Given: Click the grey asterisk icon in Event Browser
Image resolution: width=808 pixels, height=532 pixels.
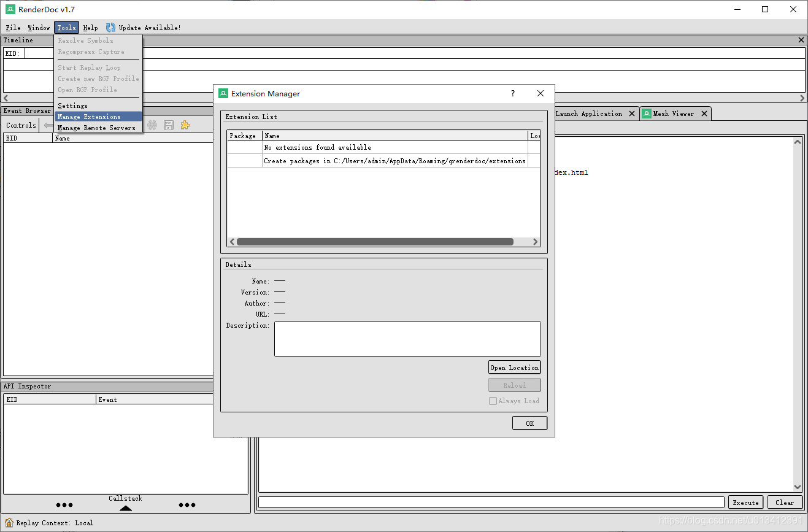Looking at the screenshot, I should (x=152, y=125).
